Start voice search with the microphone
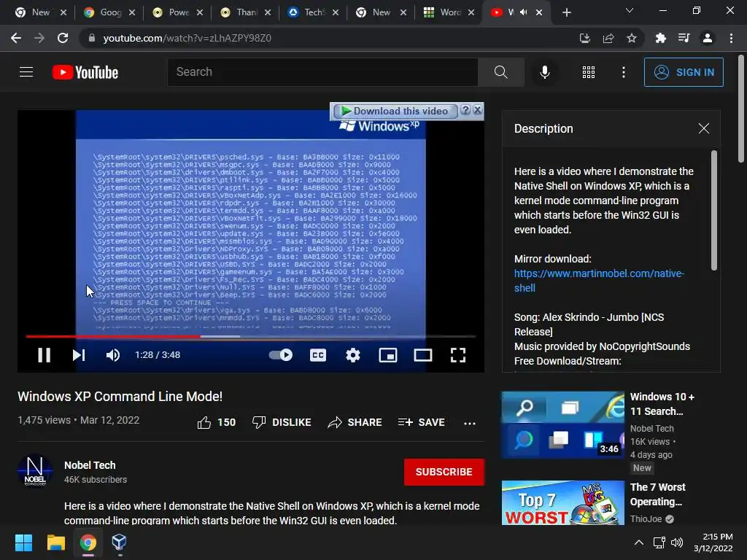Screen dimensions: 747x560 point(544,72)
